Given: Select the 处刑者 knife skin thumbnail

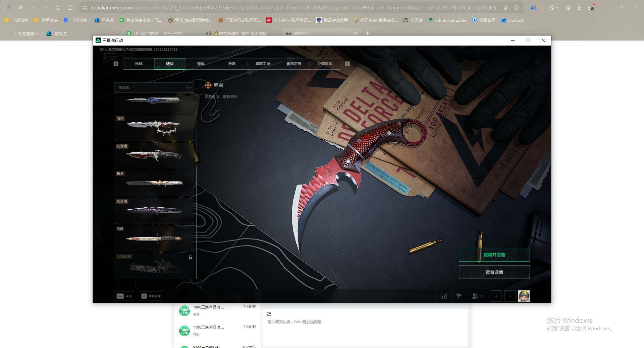Looking at the screenshot, I should click(154, 155).
